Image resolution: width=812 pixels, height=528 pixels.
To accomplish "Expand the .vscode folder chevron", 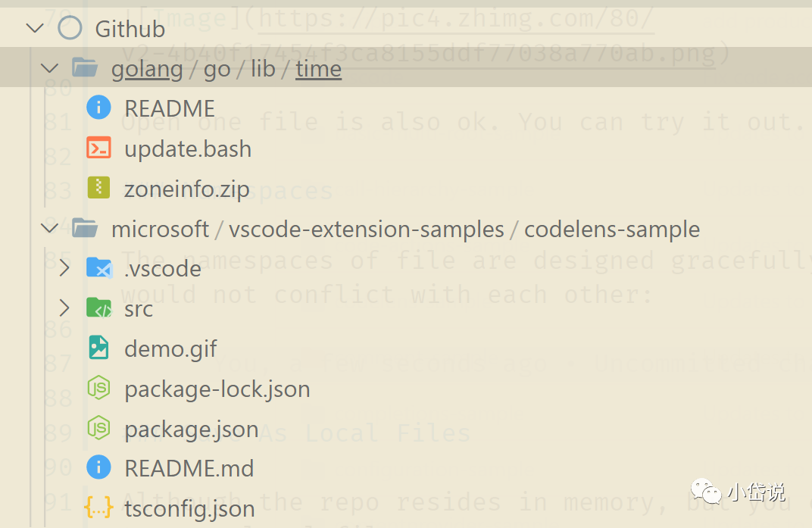I will coord(64,268).
